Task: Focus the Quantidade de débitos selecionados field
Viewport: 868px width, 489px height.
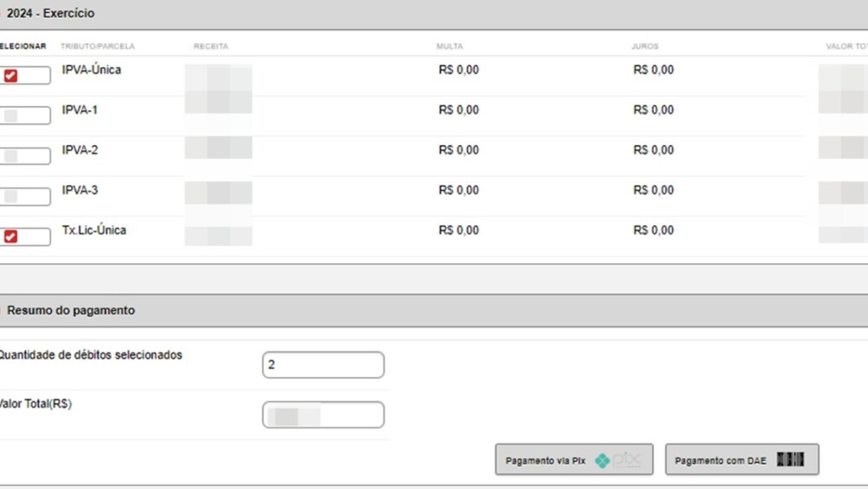Action: tap(323, 365)
